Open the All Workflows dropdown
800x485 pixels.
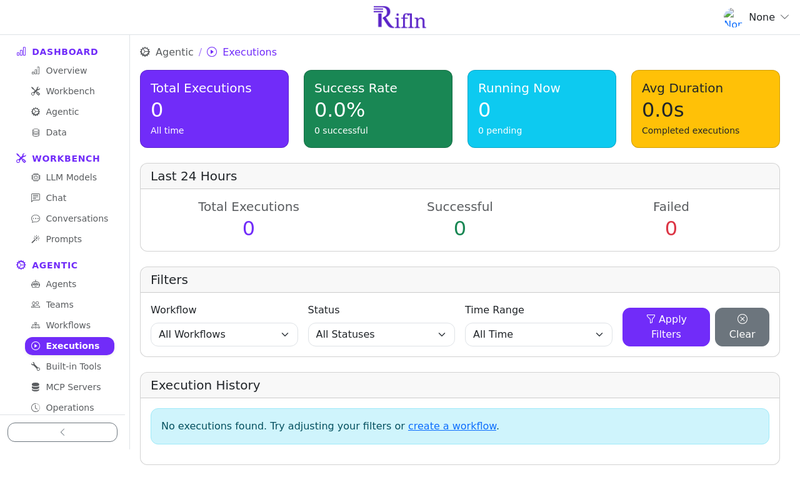point(224,335)
